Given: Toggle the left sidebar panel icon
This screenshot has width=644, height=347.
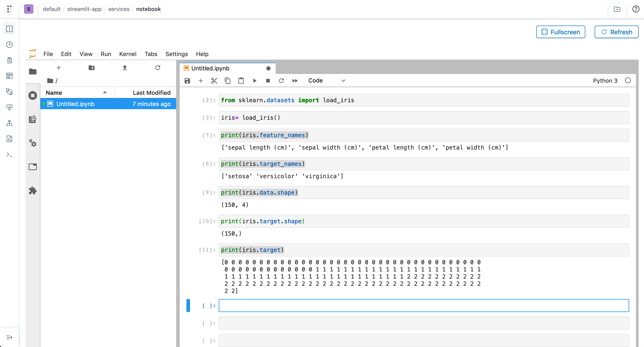Looking at the screenshot, I should tap(9, 29).
